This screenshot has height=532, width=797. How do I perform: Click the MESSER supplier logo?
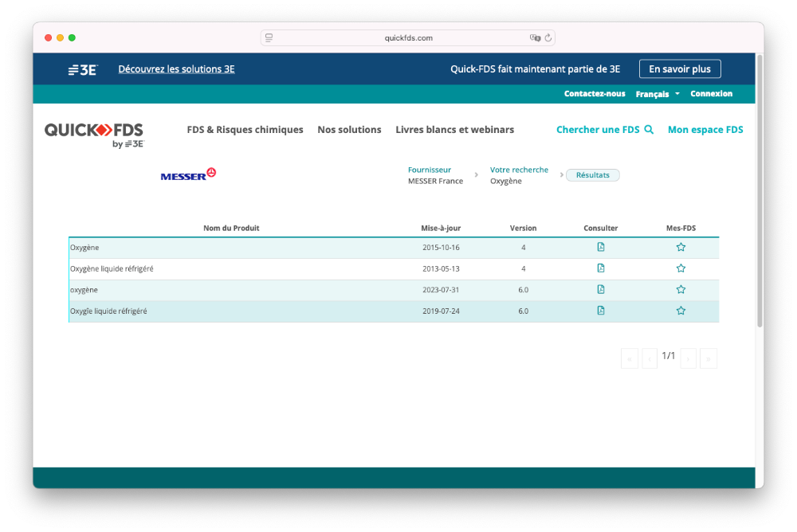click(x=188, y=174)
